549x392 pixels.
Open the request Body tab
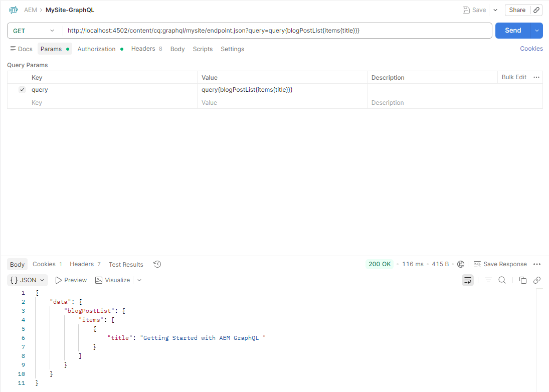(177, 49)
